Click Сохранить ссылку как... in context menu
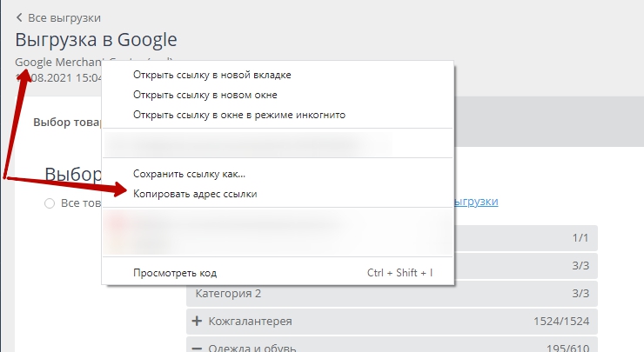This screenshot has width=644, height=352. (189, 174)
